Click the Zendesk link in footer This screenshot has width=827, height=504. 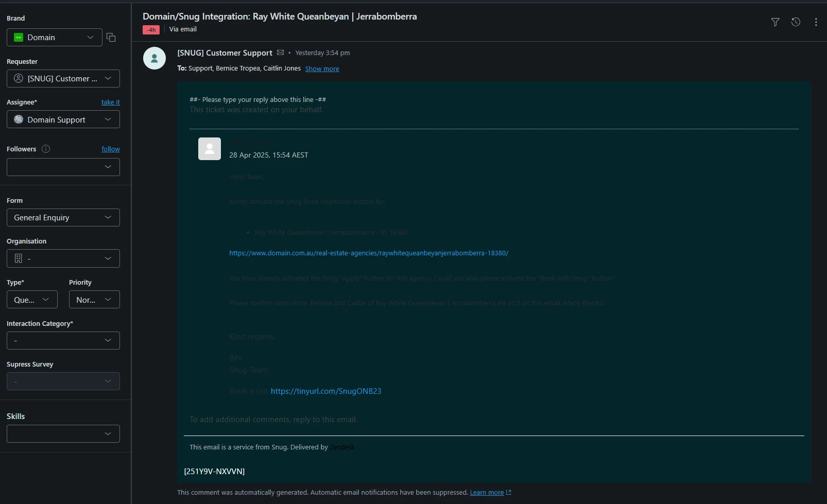(342, 447)
